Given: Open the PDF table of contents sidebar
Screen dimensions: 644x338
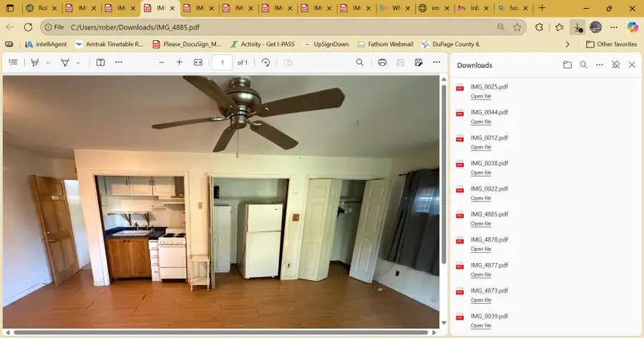Looking at the screenshot, I should point(13,62).
